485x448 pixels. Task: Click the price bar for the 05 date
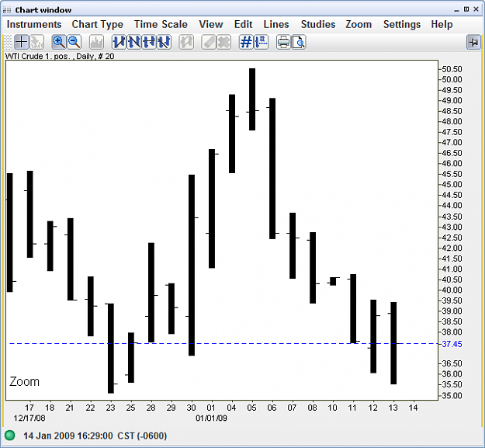point(252,99)
